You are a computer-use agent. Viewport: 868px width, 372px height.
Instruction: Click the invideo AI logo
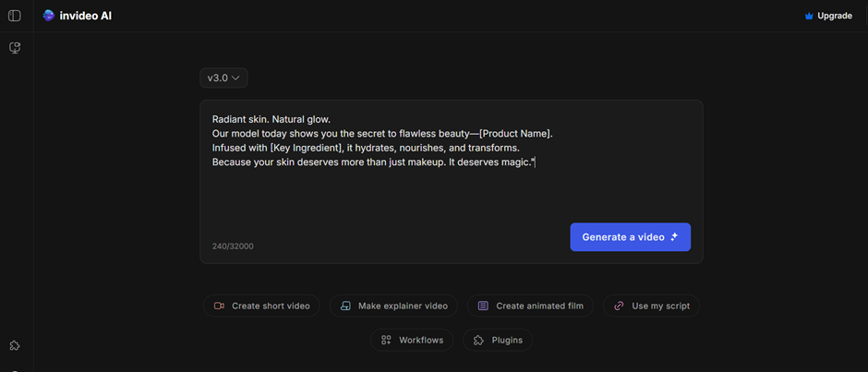coord(49,16)
